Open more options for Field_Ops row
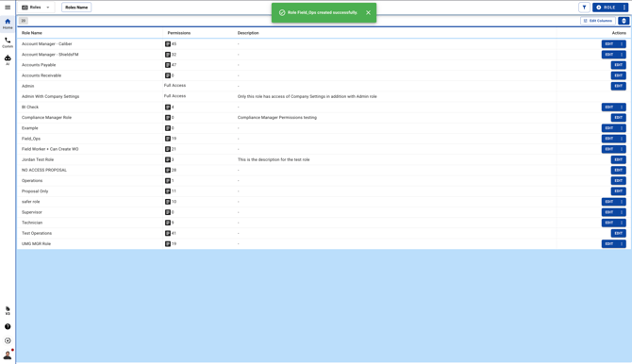632x364 pixels. tap(622, 139)
